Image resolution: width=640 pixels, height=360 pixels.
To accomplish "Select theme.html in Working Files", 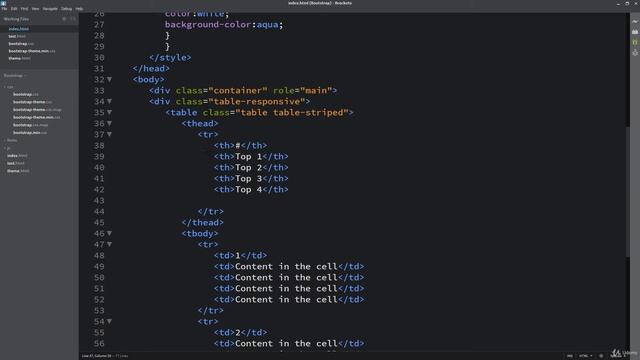I will (x=20, y=58).
